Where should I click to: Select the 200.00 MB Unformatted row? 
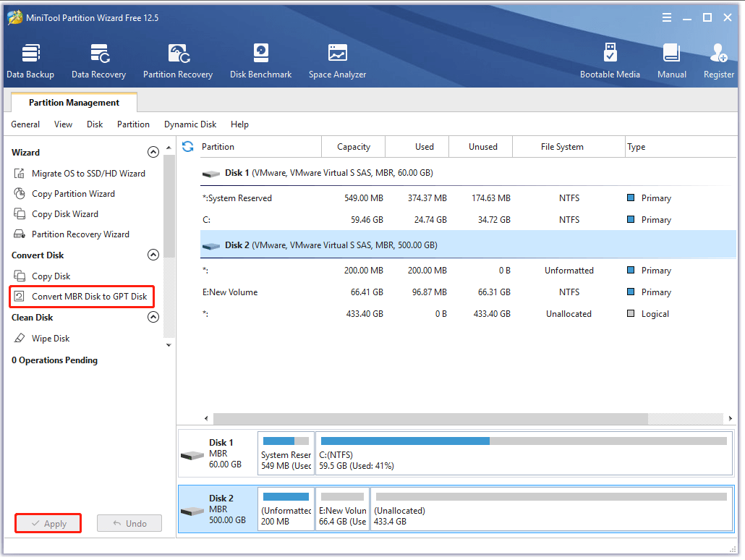468,270
